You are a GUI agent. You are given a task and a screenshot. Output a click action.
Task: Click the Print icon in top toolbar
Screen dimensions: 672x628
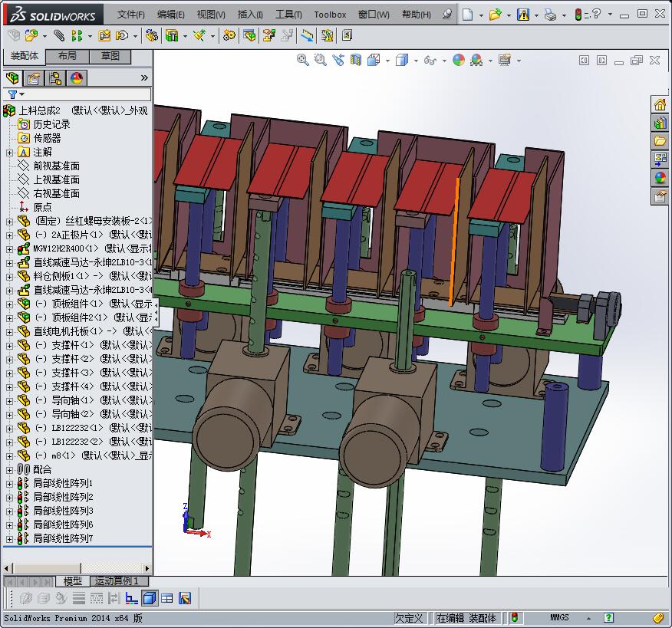pyautogui.click(x=550, y=15)
